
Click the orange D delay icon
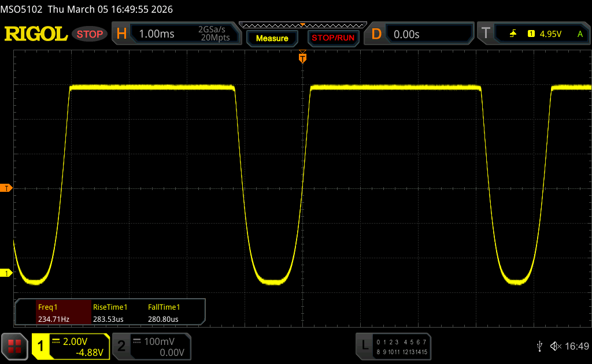[x=376, y=34]
